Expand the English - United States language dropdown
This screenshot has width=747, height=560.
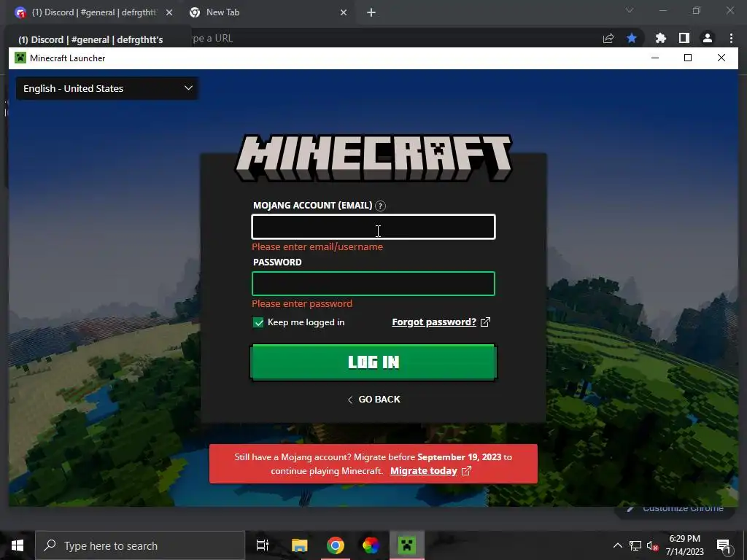[107, 88]
